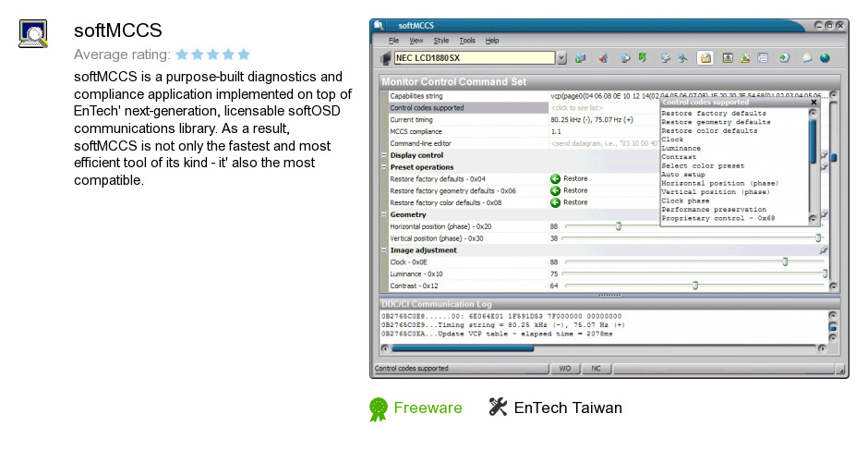Open the NEC LCD1880SX monitor dropdown arrow

561,58
